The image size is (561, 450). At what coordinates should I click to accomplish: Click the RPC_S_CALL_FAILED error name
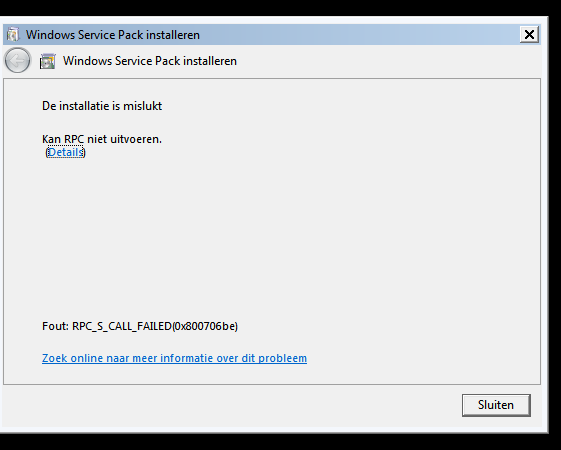(x=122, y=326)
